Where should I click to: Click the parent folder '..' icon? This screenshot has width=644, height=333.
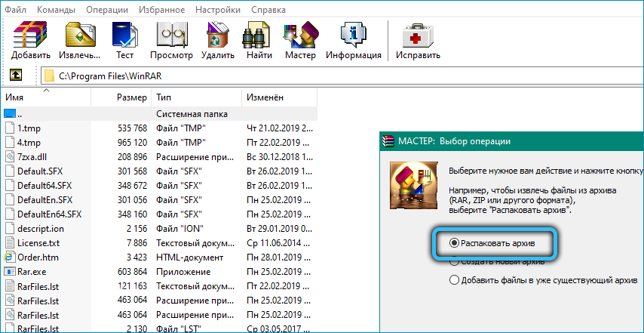(10, 113)
